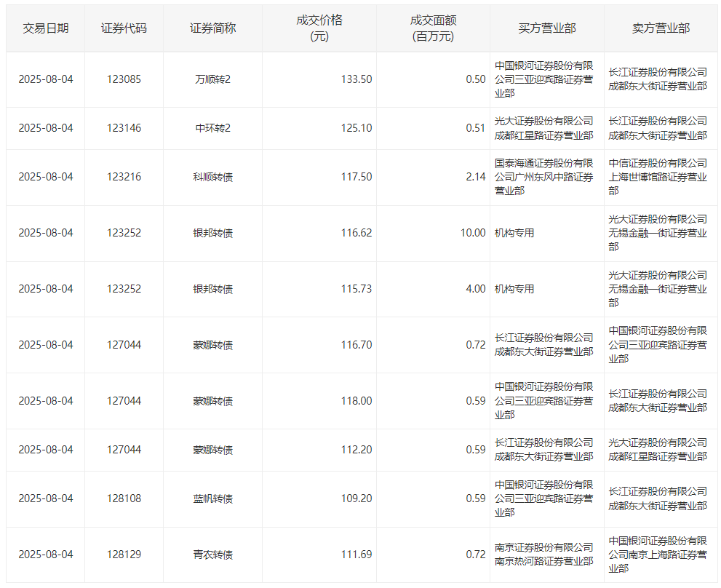The width and height of the screenshot is (721, 588).
Task: Click seller 长江证券 成都东大街 in 万顺转2 row
Action: click(658, 79)
